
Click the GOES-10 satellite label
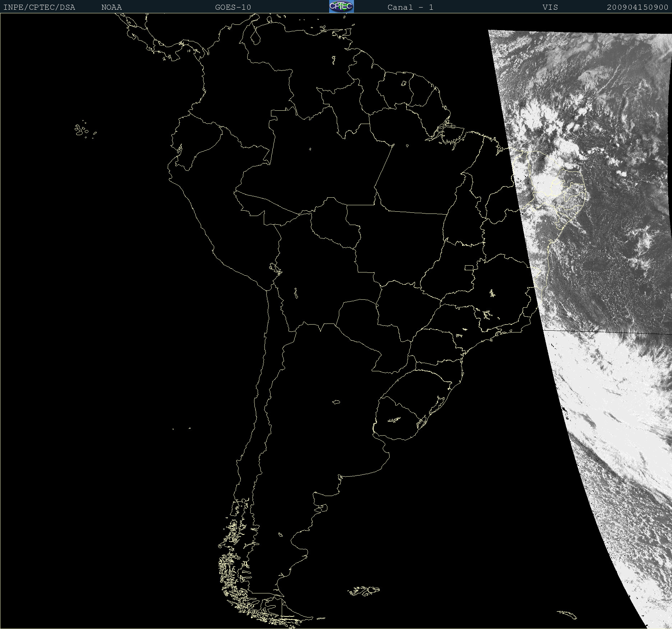(233, 7)
